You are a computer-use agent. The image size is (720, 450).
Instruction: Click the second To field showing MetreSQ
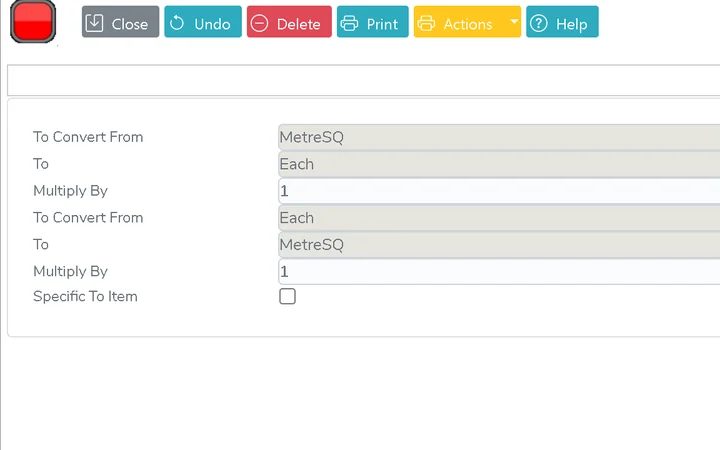499,244
